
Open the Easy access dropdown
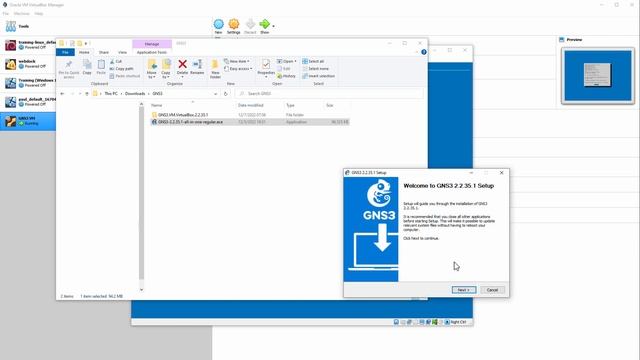pos(238,69)
